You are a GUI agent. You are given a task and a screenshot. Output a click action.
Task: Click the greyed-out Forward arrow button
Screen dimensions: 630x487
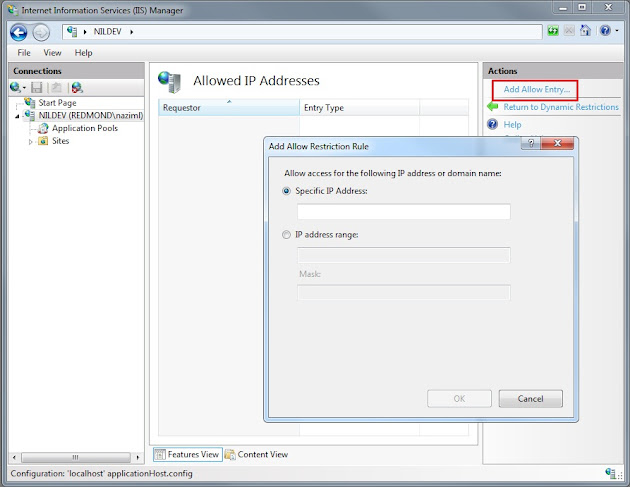click(41, 32)
